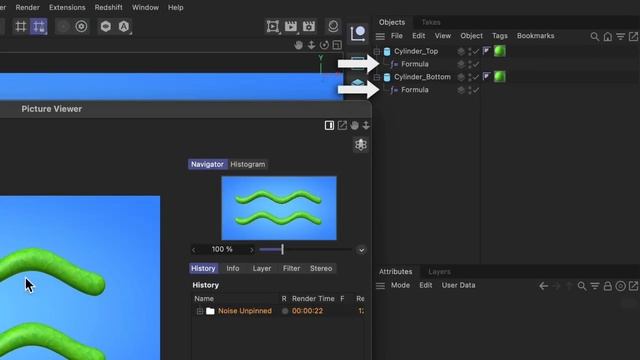Viewport: 640px width, 360px height.
Task: Click Render to Picture Viewer clapperboard icon
Action: [291, 27]
